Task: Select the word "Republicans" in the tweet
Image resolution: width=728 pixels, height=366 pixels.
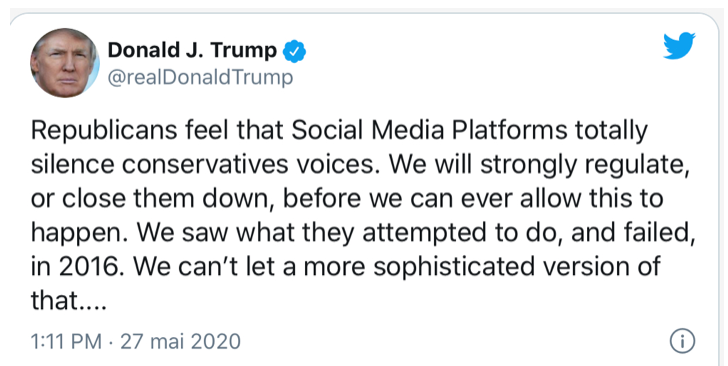Action: click(104, 131)
